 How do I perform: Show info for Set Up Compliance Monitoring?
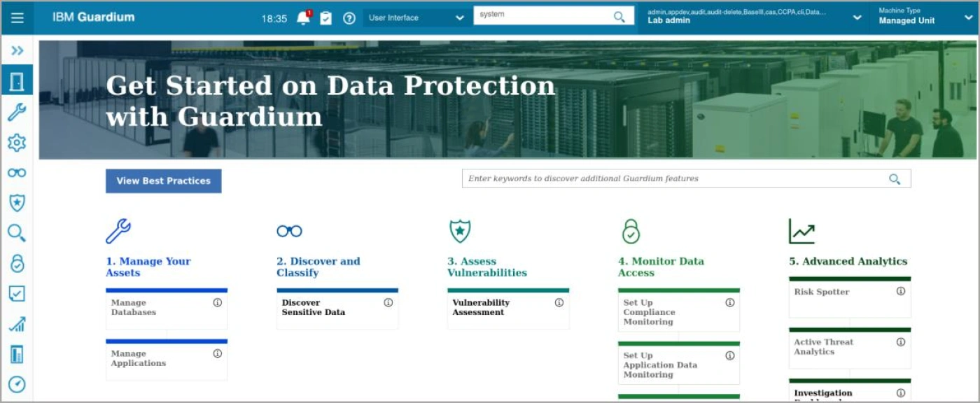coord(730,302)
